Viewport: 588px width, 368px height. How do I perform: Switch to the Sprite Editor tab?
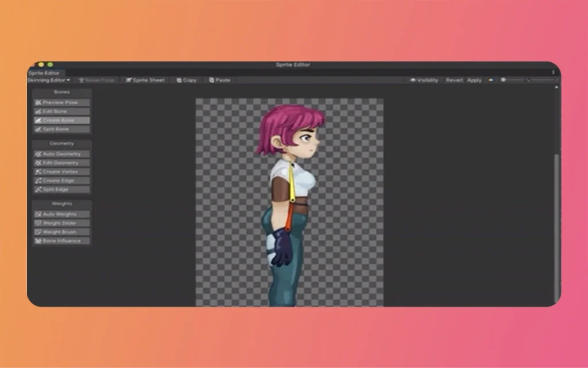pyautogui.click(x=45, y=74)
